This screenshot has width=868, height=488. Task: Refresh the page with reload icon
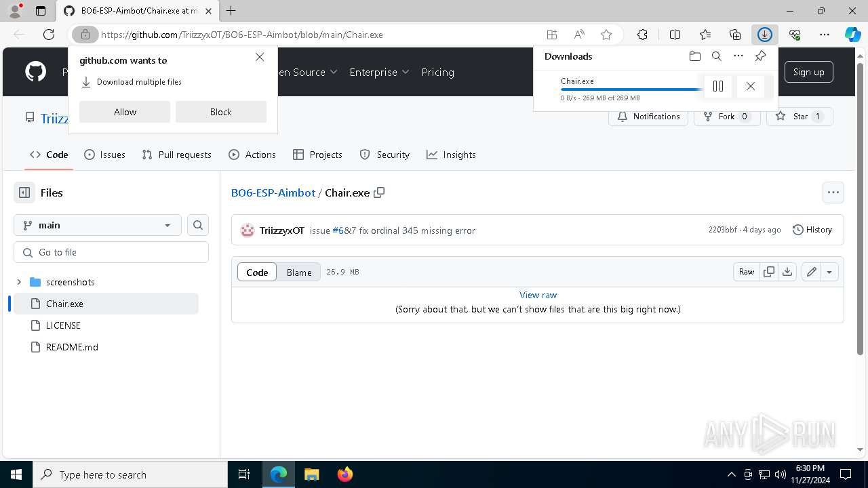[x=49, y=35]
